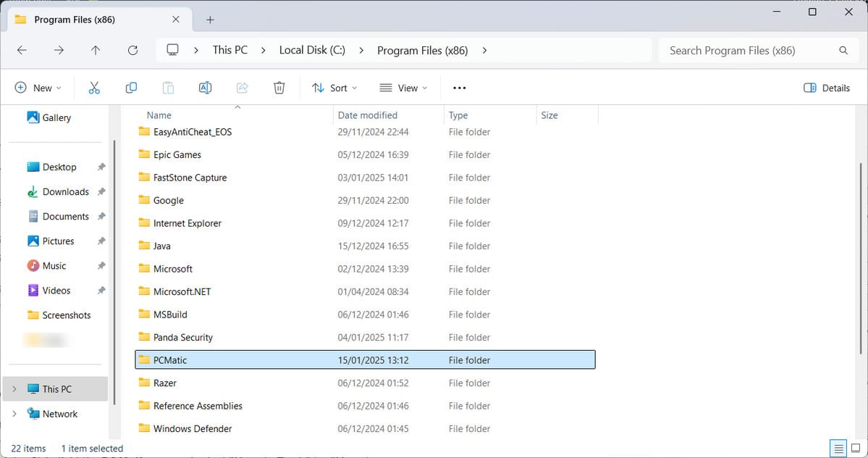868x458 pixels.
Task: Click This PC in address breadcrumb
Action: pyautogui.click(x=229, y=50)
